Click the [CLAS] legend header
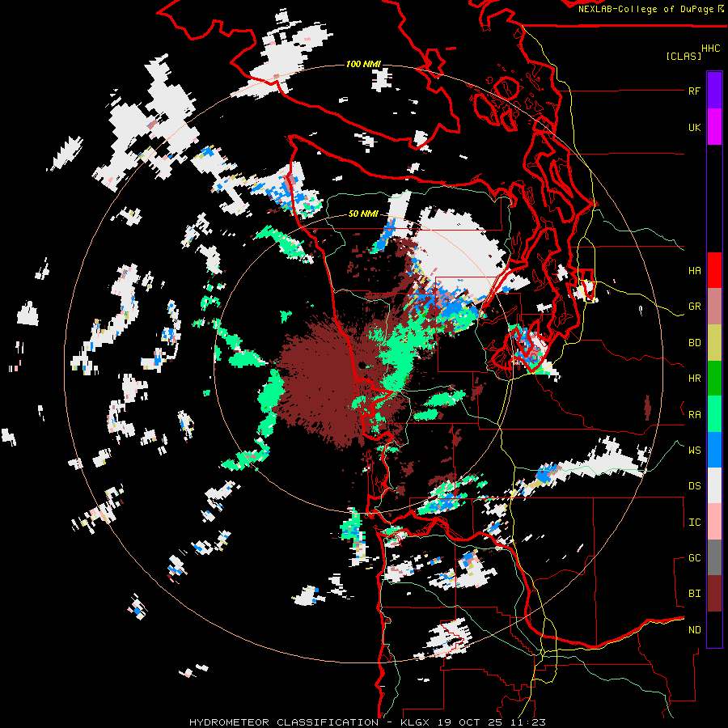This screenshot has height=728, width=728. [x=684, y=56]
